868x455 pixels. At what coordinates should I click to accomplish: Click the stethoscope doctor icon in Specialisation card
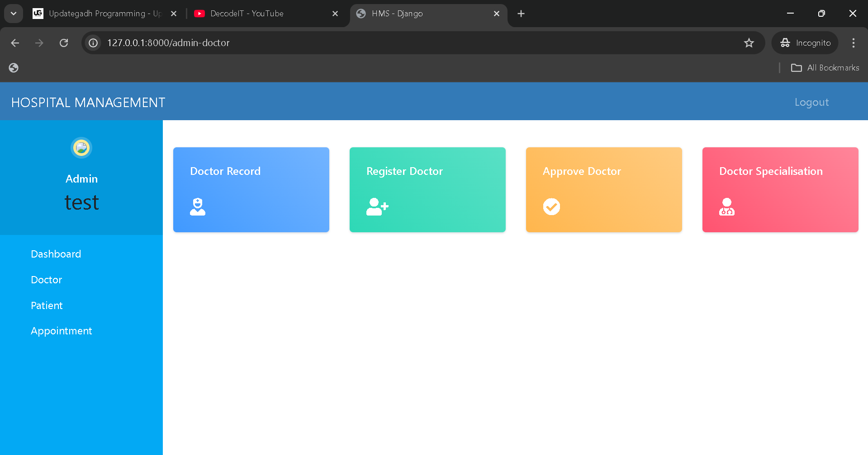pos(727,206)
